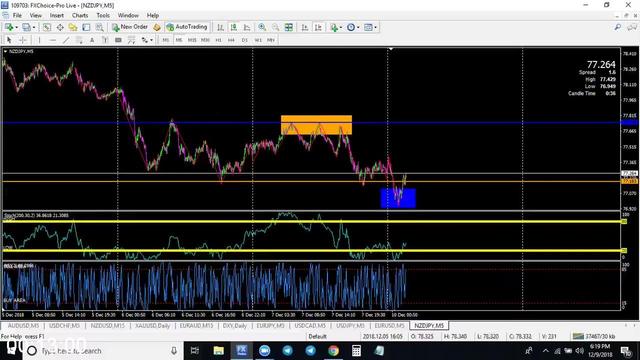Screen dimensions: 640x360
Task: Open the File menu
Action: (x=17, y=15)
